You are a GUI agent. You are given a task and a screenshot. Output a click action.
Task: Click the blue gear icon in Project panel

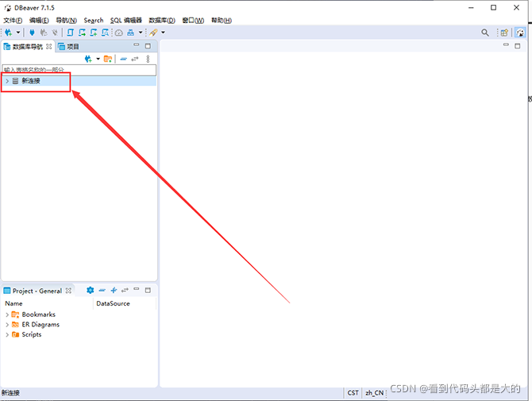pyautogui.click(x=91, y=290)
